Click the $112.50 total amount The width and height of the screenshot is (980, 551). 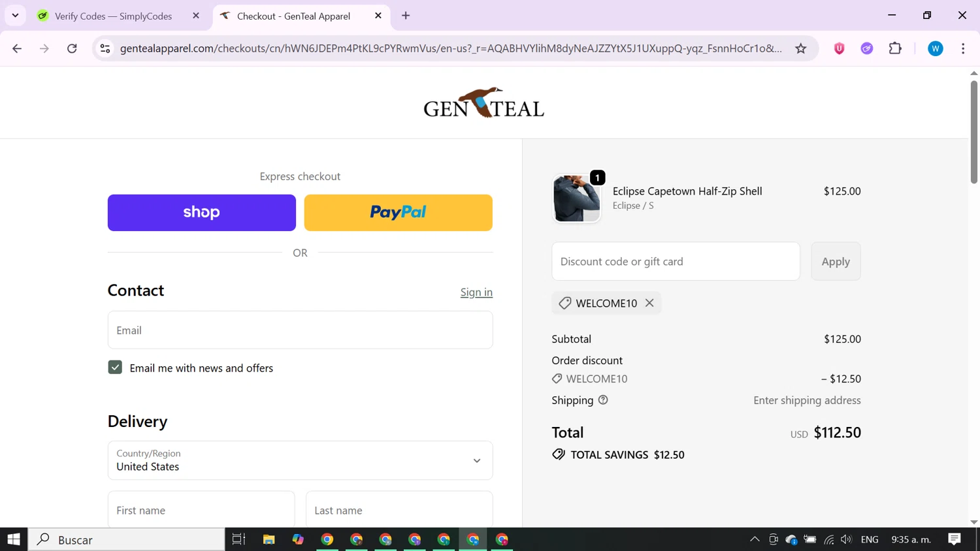837,433
